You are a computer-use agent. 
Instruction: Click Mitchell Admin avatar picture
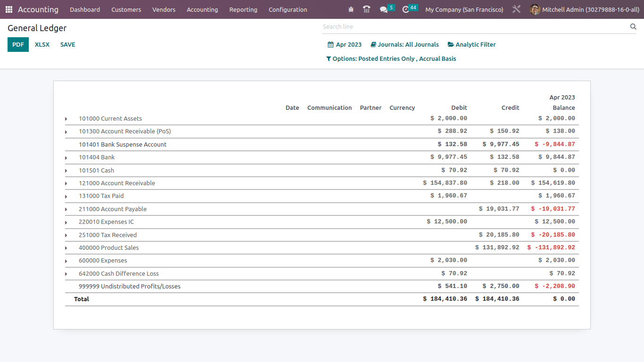(535, 9)
